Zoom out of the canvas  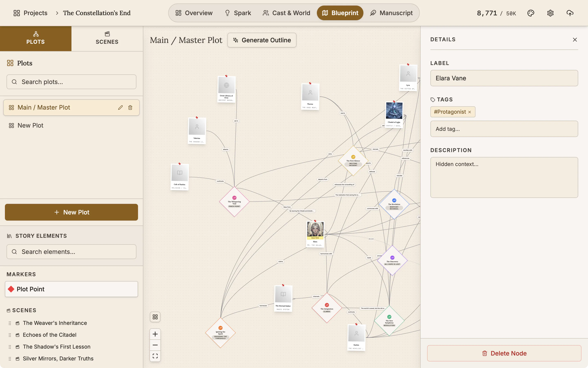click(x=155, y=345)
